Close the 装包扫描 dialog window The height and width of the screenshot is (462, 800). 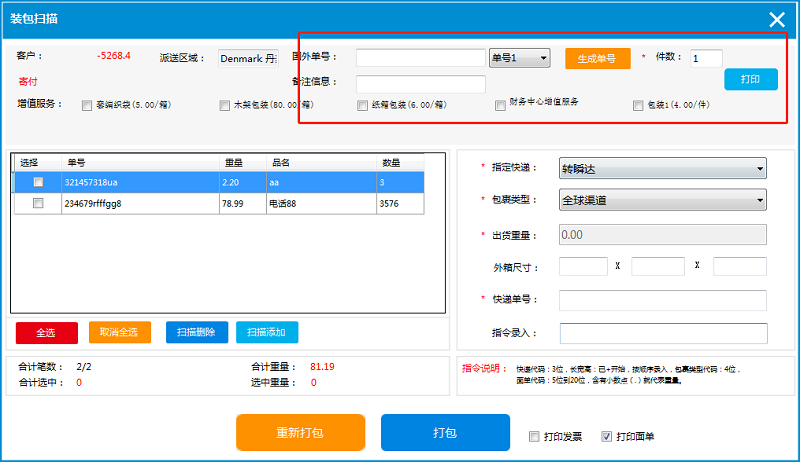pos(776,18)
